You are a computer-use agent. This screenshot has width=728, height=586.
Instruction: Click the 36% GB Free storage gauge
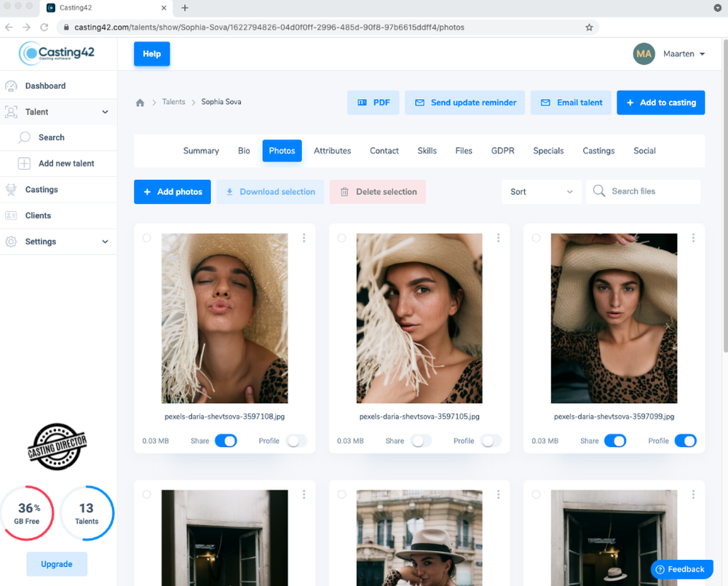[x=27, y=513]
